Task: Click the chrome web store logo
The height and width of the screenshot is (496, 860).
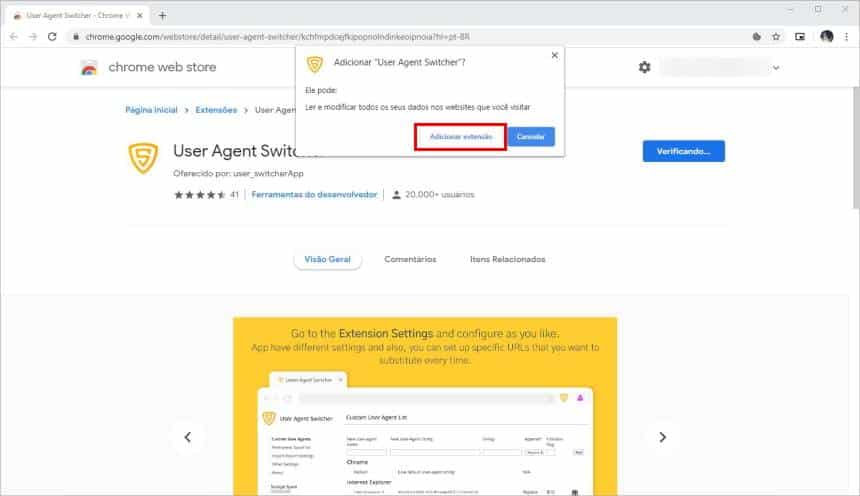Action: coord(89,67)
